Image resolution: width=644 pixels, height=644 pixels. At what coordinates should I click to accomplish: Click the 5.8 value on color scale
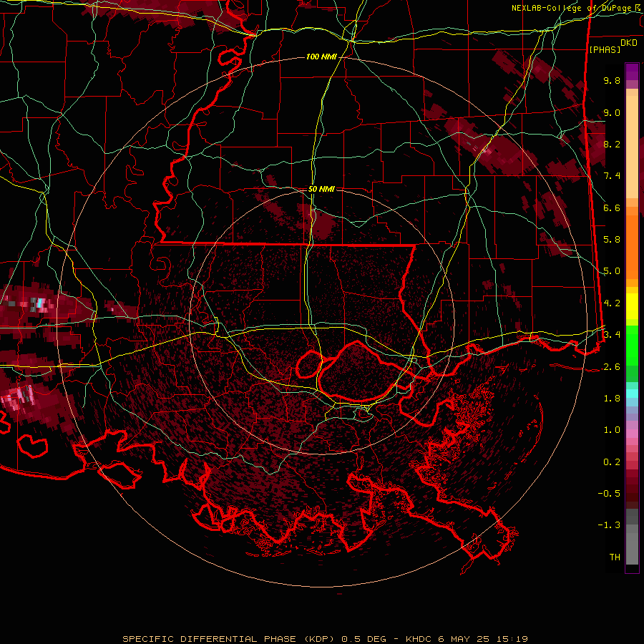[x=612, y=240]
